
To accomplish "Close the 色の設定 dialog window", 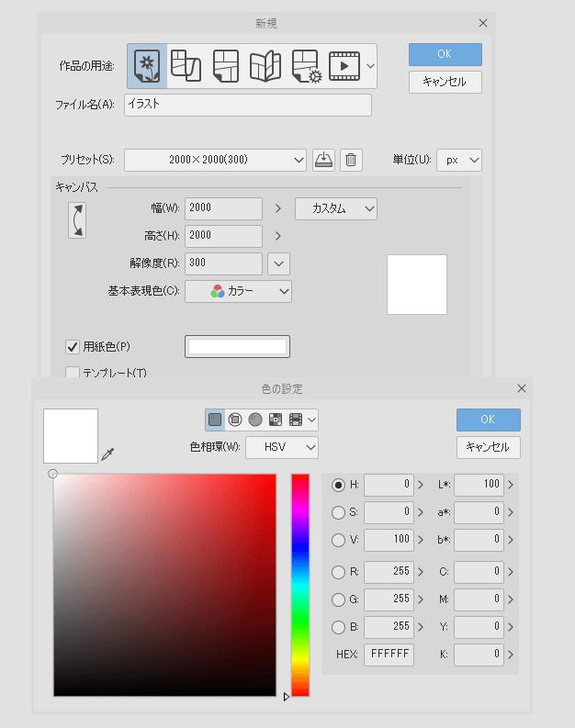I will click(522, 388).
